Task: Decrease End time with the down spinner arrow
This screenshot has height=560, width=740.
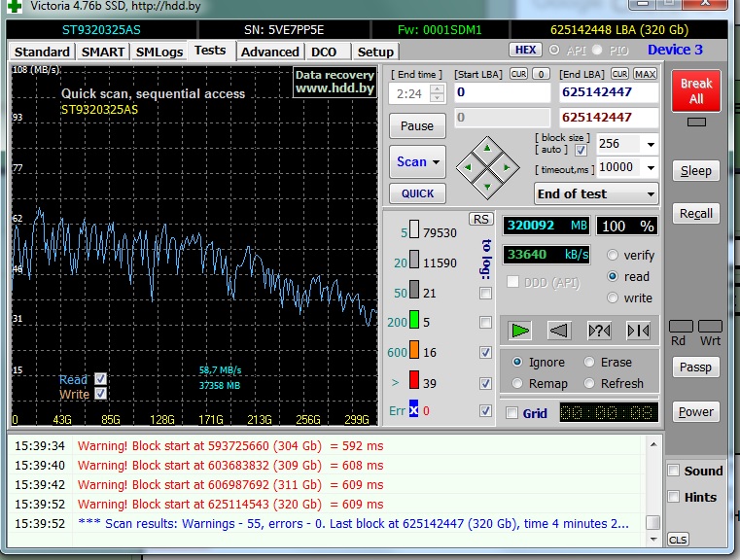Action: pyautogui.click(x=437, y=97)
